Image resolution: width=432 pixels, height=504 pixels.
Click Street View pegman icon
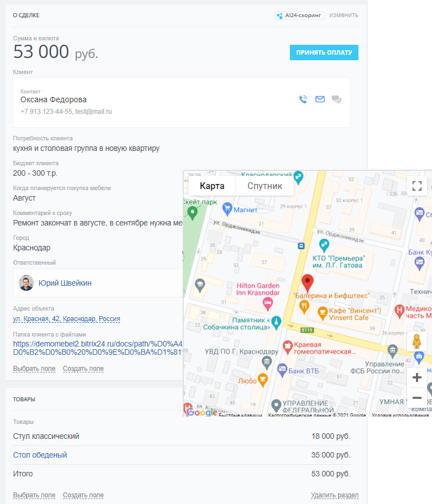point(417,342)
